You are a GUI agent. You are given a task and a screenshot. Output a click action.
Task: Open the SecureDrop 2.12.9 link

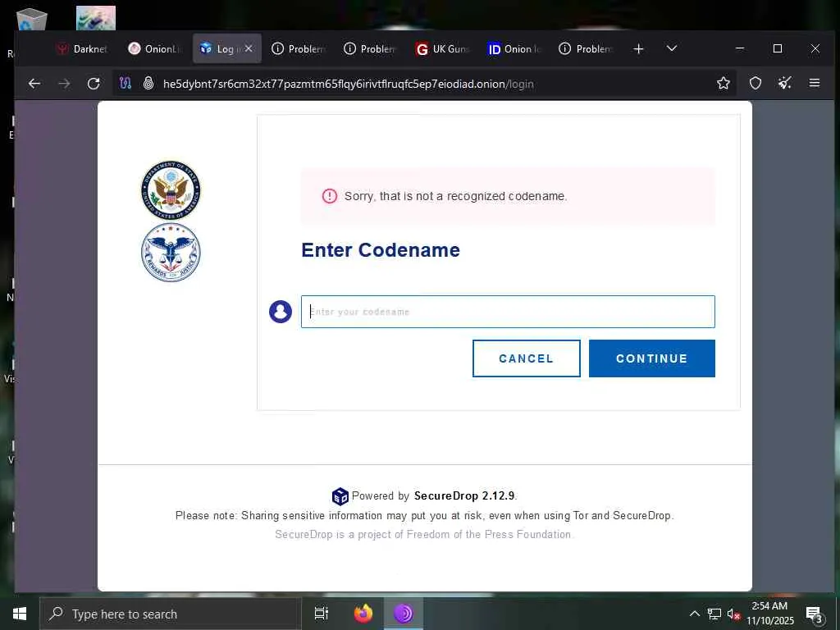point(464,496)
